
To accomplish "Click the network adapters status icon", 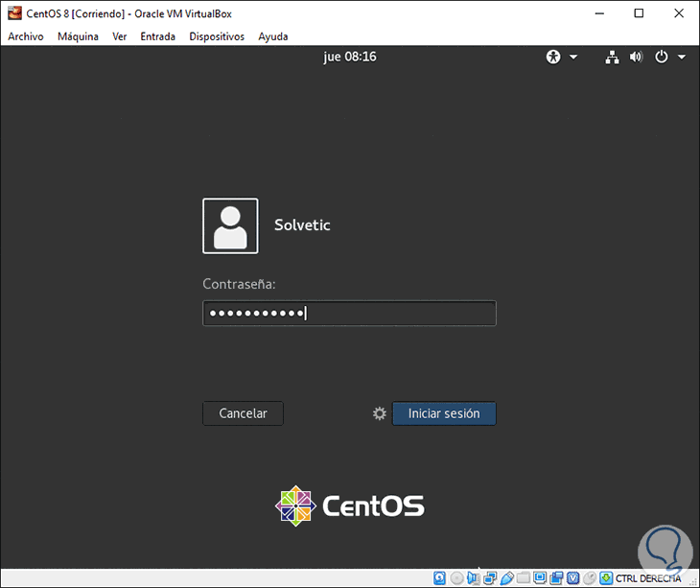I will (490, 578).
